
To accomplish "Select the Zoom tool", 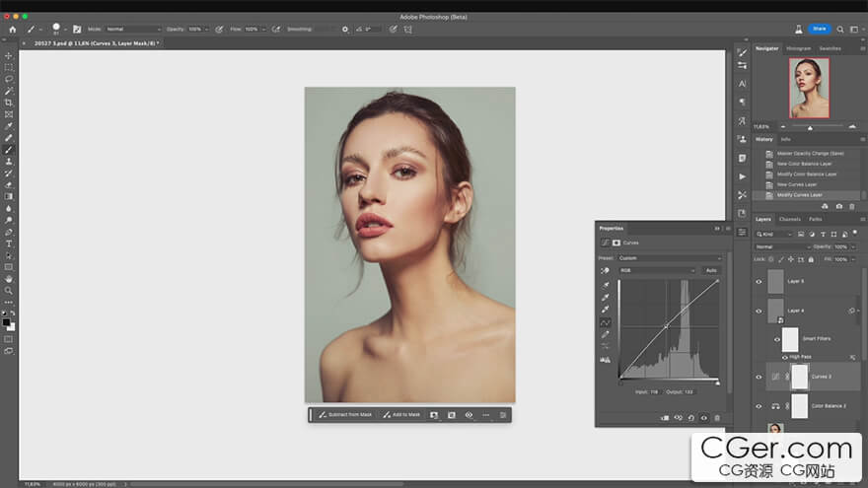I will pyautogui.click(x=9, y=291).
